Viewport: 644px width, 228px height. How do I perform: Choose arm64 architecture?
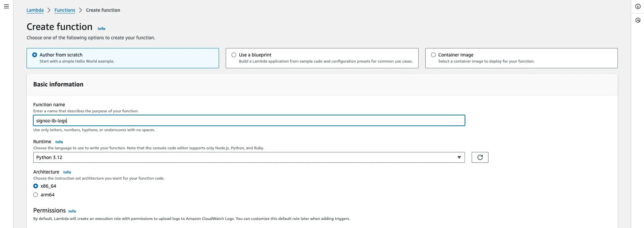click(x=36, y=195)
